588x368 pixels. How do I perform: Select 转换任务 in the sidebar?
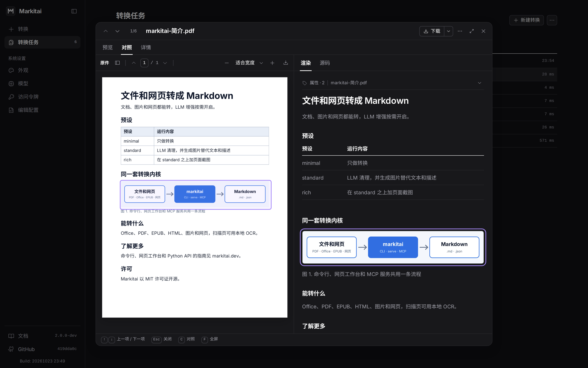[42, 42]
